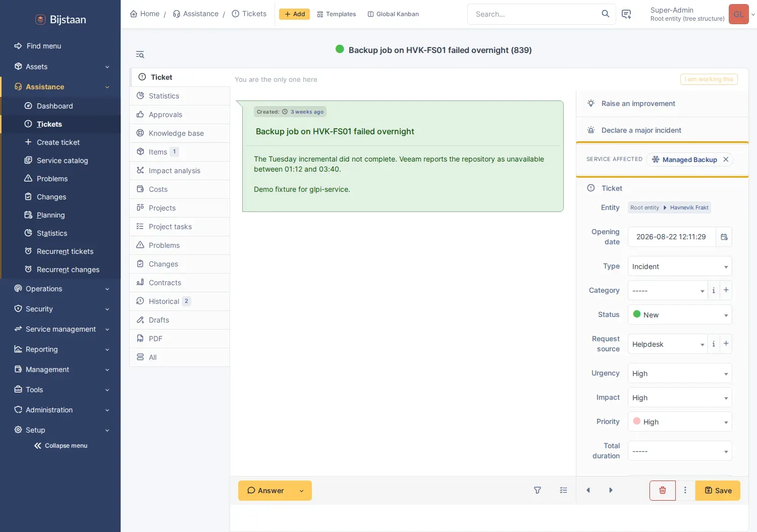Viewport: 757px width, 532px height.
Task: Go to next ticket arrow
Action: click(x=611, y=490)
